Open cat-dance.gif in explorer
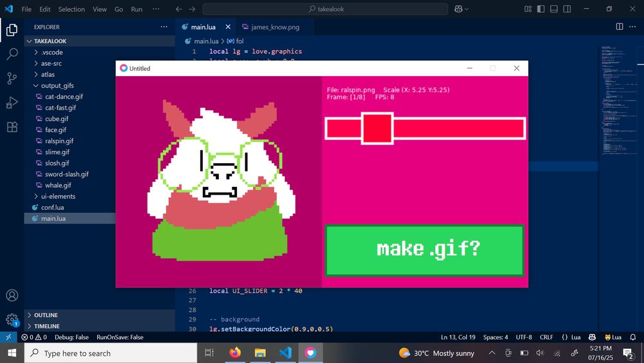Viewport: 644px width, 363px height. click(64, 97)
